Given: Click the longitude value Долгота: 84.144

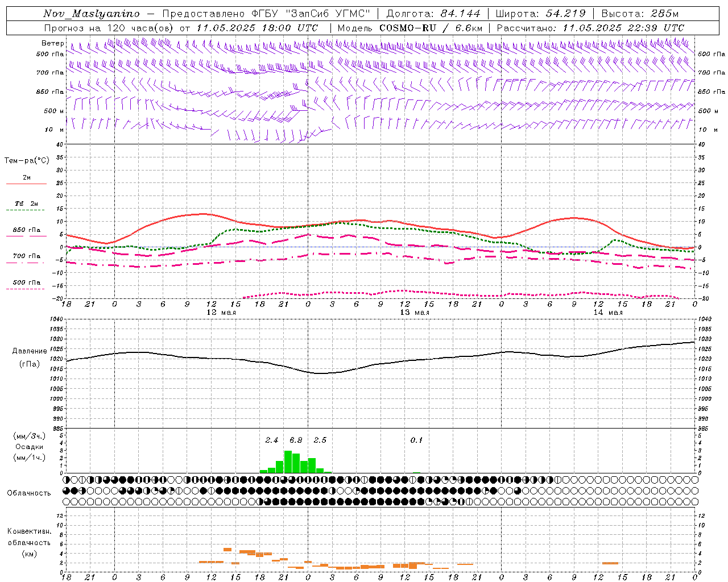Looking at the screenshot, I should (x=433, y=14).
